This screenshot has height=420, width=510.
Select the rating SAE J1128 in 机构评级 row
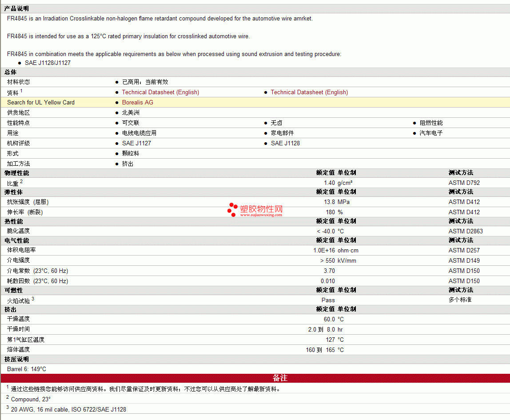pyautogui.click(x=285, y=144)
